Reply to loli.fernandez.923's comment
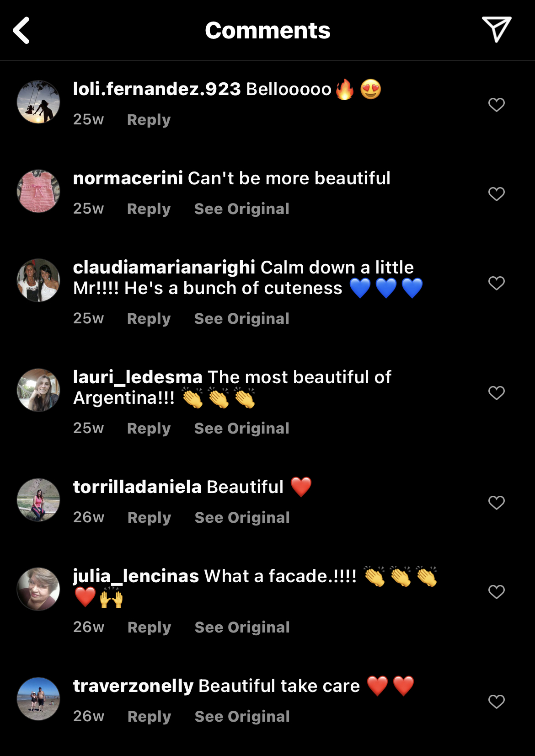This screenshot has width=535, height=756. (149, 120)
